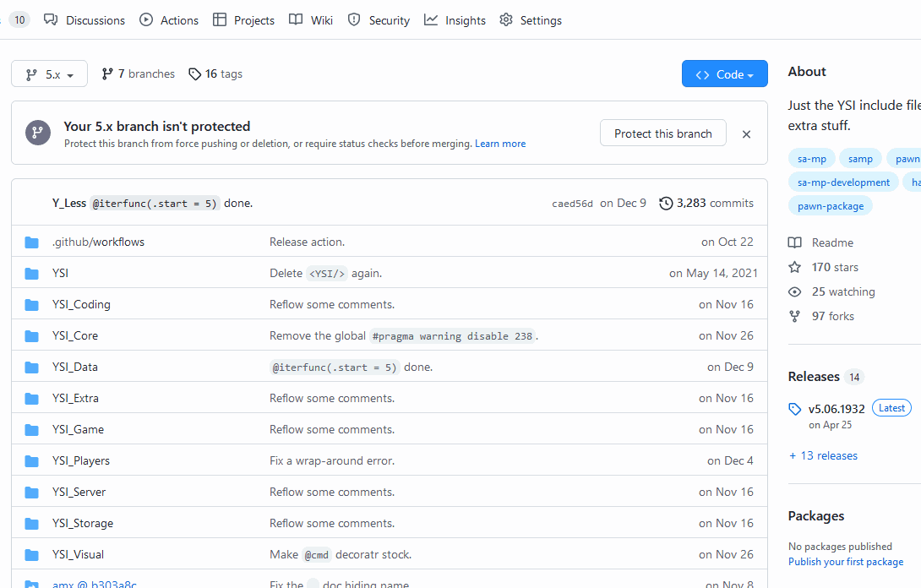Click Publish your first package link
The width and height of the screenshot is (921, 588).
[846, 562]
